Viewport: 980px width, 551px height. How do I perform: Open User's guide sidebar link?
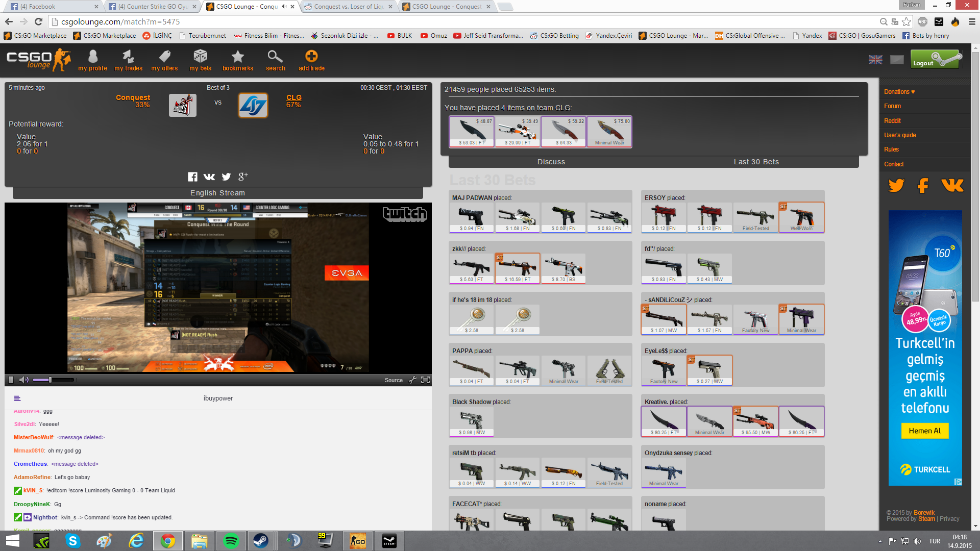[x=900, y=135]
